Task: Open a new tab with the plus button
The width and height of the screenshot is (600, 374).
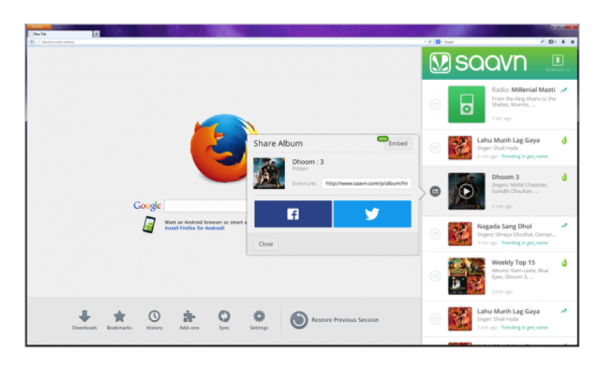Action: point(96,34)
